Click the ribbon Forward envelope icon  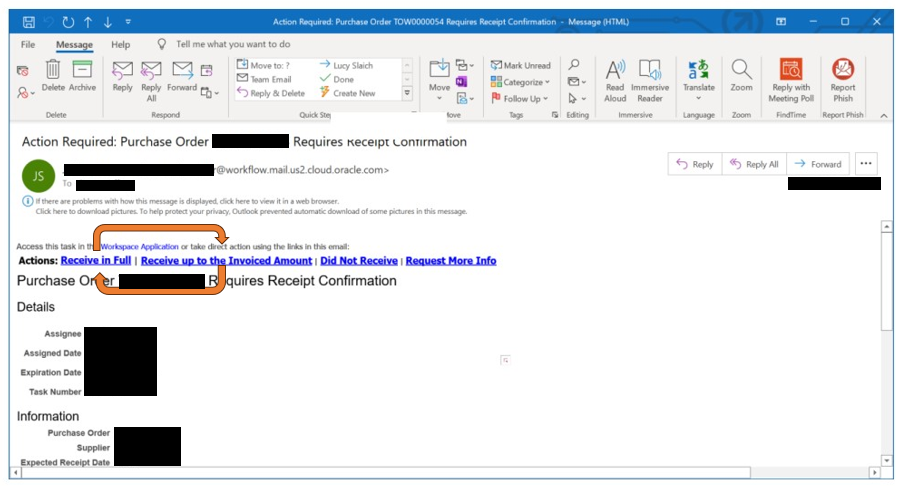click(x=182, y=76)
